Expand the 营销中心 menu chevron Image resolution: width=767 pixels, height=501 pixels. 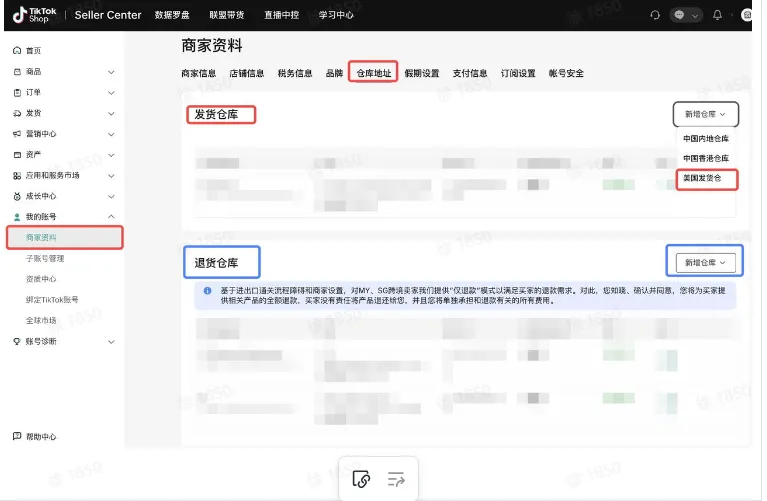(x=111, y=134)
